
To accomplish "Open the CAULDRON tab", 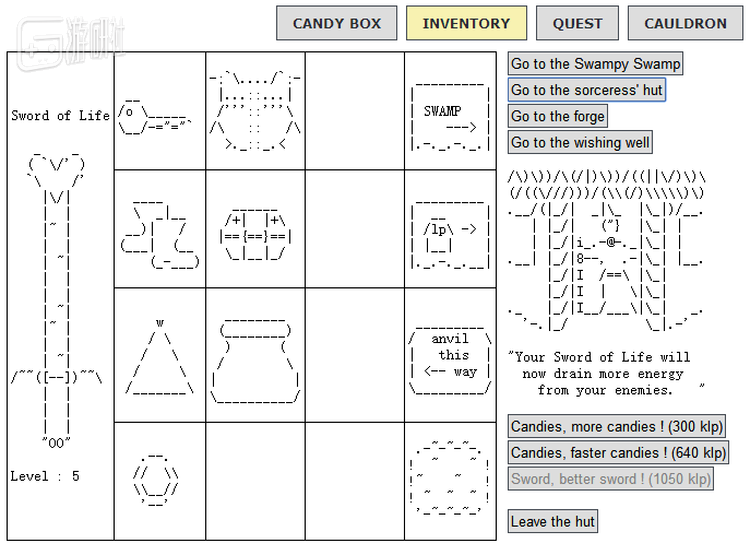I will [x=685, y=23].
